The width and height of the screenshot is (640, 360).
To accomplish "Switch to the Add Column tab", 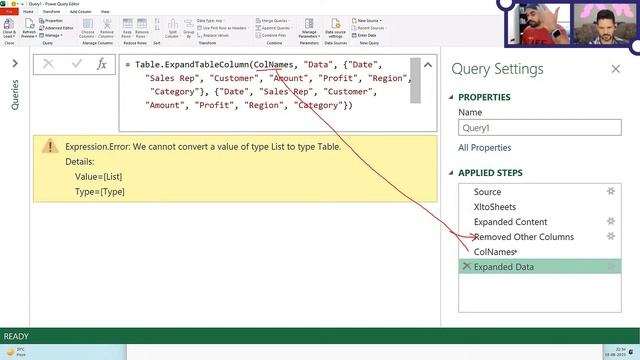I will (x=80, y=11).
